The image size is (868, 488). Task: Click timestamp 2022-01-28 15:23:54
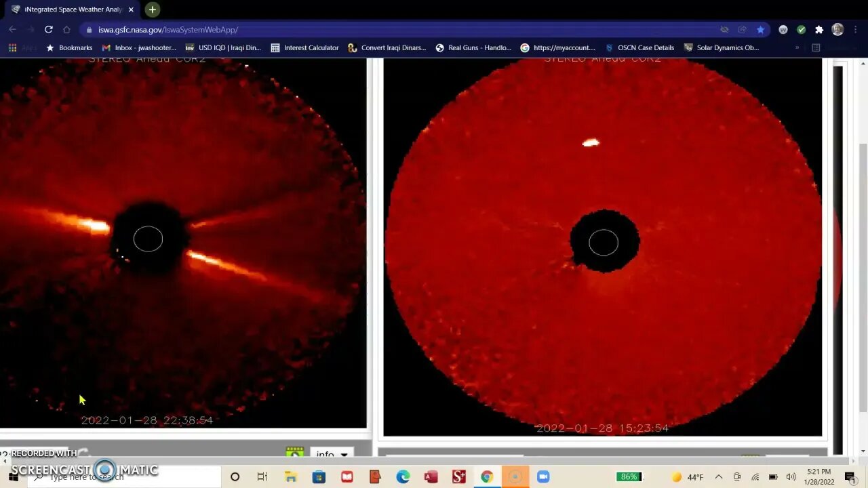click(x=602, y=428)
